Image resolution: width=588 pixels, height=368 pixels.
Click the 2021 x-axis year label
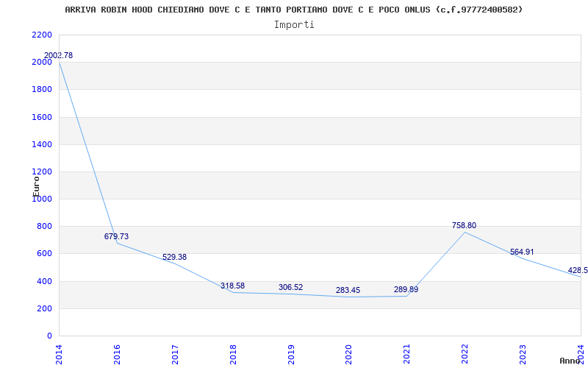point(407,354)
